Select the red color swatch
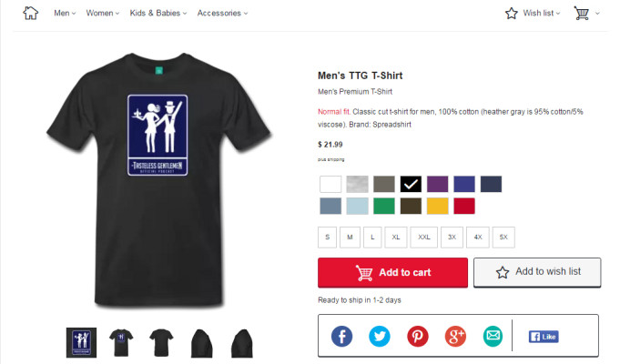 pyautogui.click(x=464, y=206)
